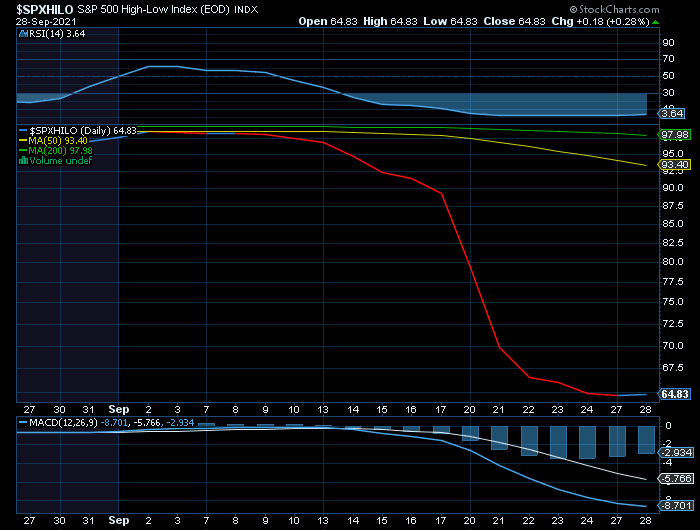This screenshot has height=530, width=700.
Task: Click the MA(200) 97.98 legend entry
Action: point(61,151)
